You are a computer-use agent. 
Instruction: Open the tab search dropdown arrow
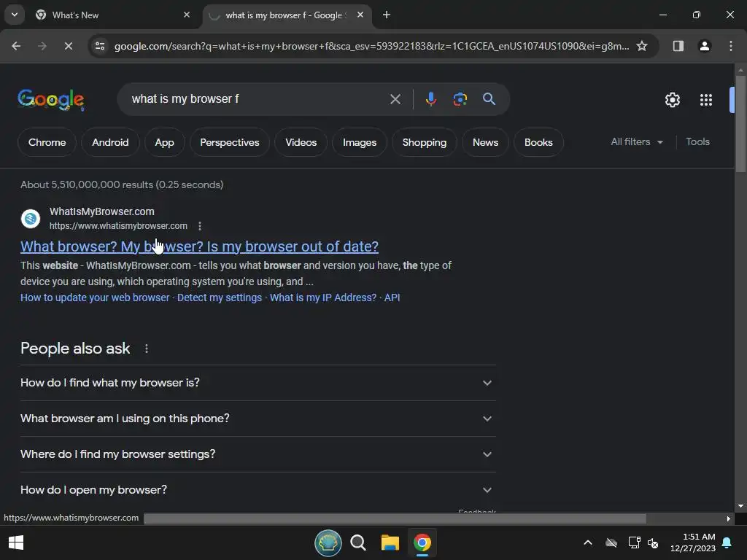[15, 15]
